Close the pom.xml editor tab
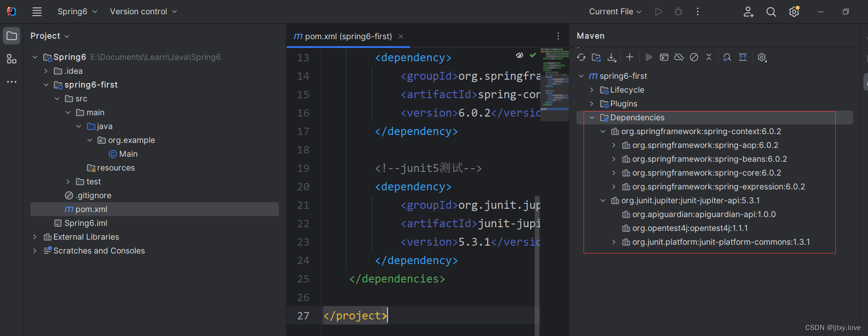Image resolution: width=868 pixels, height=336 pixels. pyautogui.click(x=401, y=36)
